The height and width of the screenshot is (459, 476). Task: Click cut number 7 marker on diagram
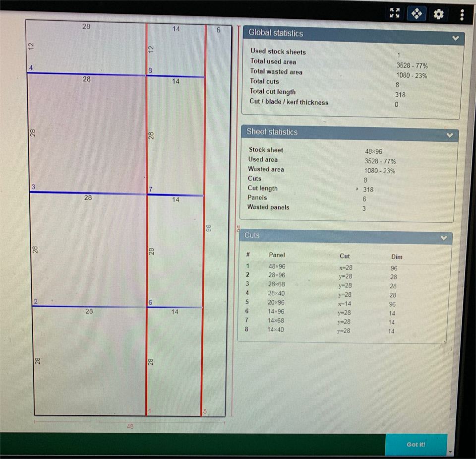pos(150,189)
